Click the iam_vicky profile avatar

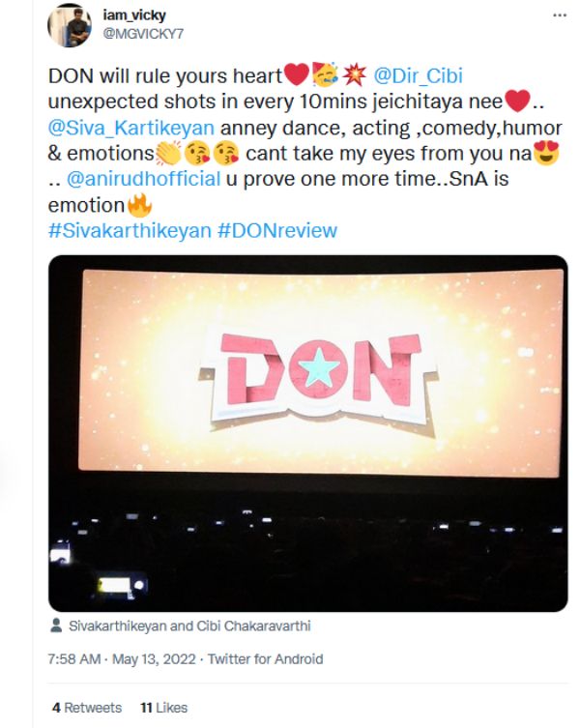coord(71,23)
